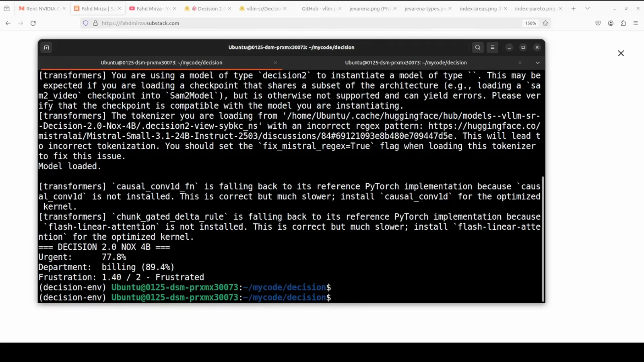The width and height of the screenshot is (644, 362).
Task: Reload the current page
Action: click(x=33, y=23)
